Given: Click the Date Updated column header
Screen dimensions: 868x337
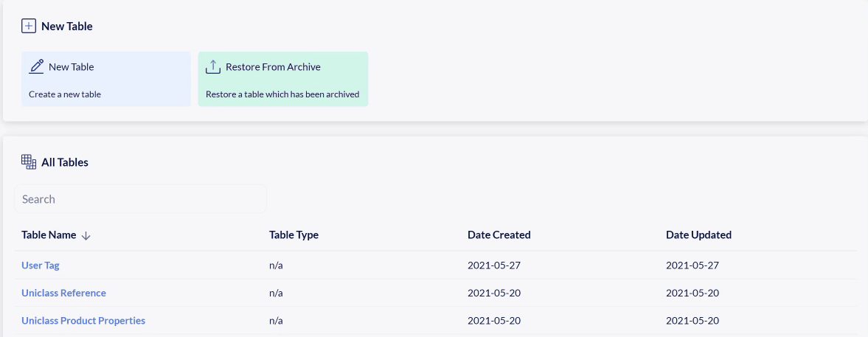Looking at the screenshot, I should [698, 235].
